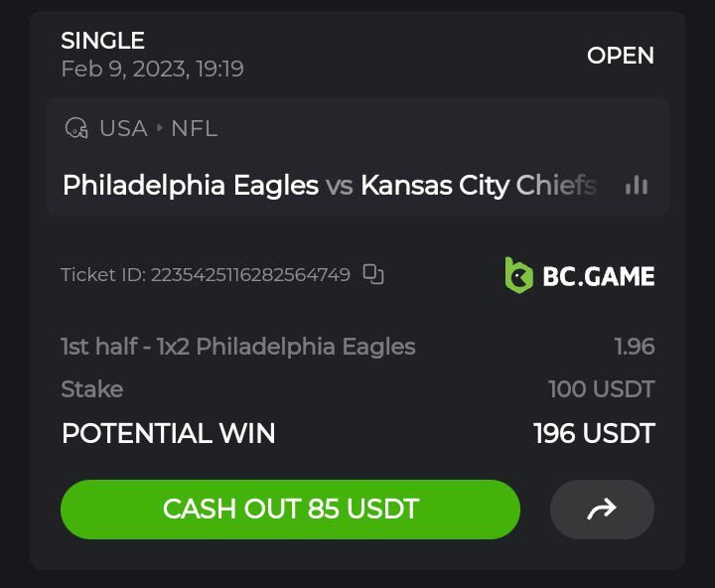Screen dimensions: 715x588
Task: Click the 1st half - 1x2 selection row
Action: point(238,347)
